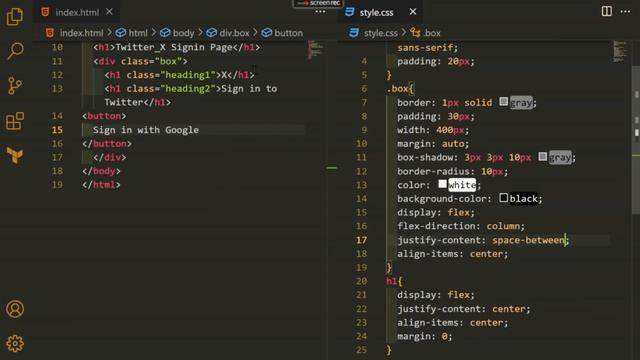Click the style.css editor minimap
The height and width of the screenshot is (360, 640).
point(620,51)
